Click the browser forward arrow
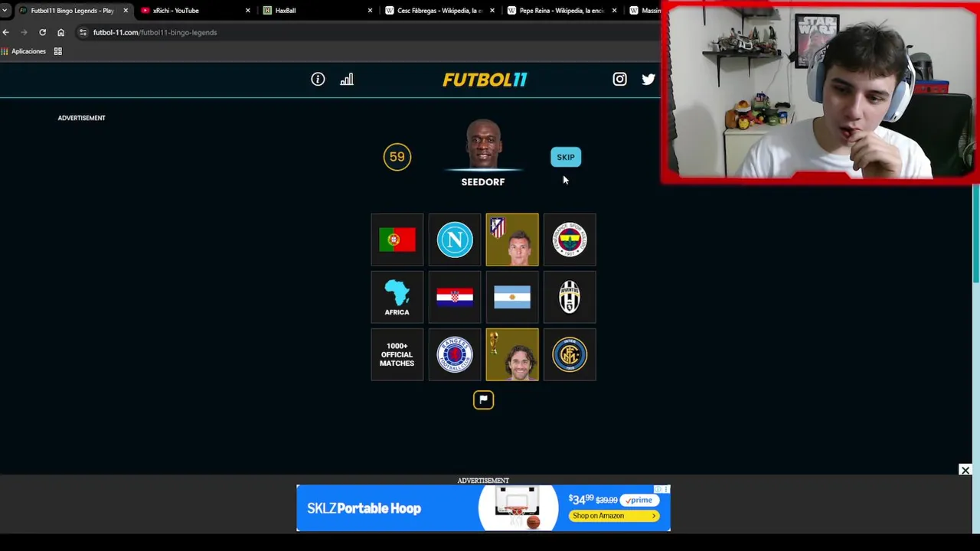Image resolution: width=980 pixels, height=551 pixels. pos(24,32)
